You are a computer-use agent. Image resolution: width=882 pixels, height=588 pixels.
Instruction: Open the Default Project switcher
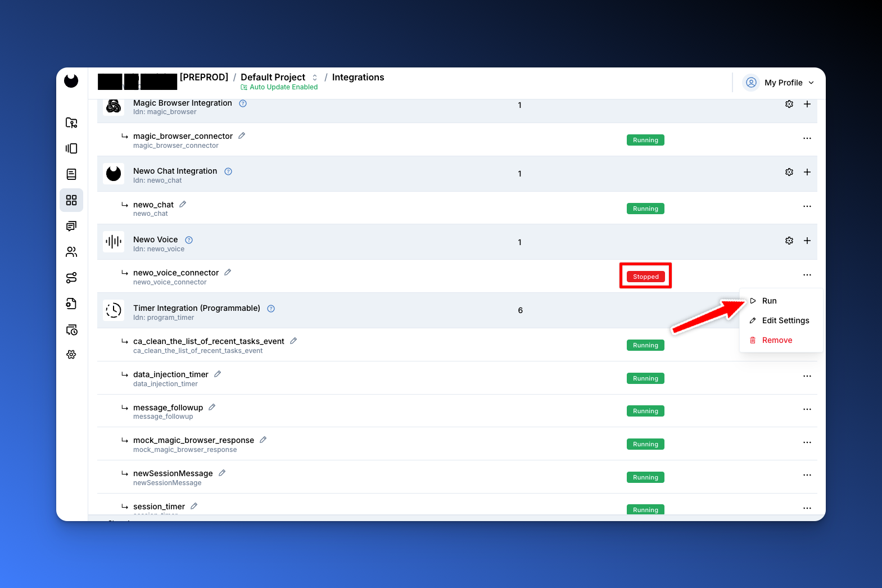[x=315, y=78]
